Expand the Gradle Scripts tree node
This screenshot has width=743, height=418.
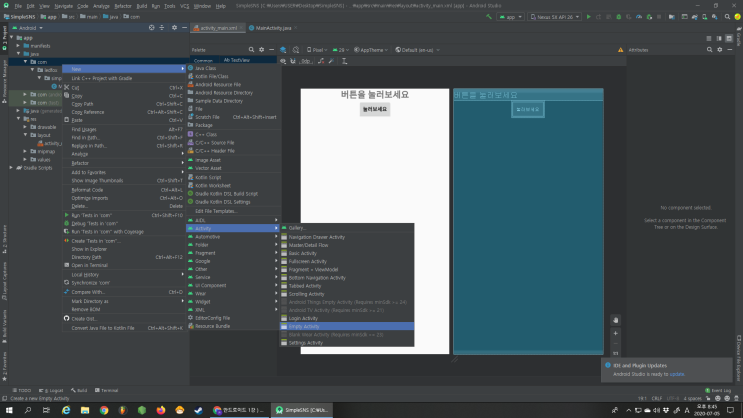pyautogui.click(x=11, y=168)
